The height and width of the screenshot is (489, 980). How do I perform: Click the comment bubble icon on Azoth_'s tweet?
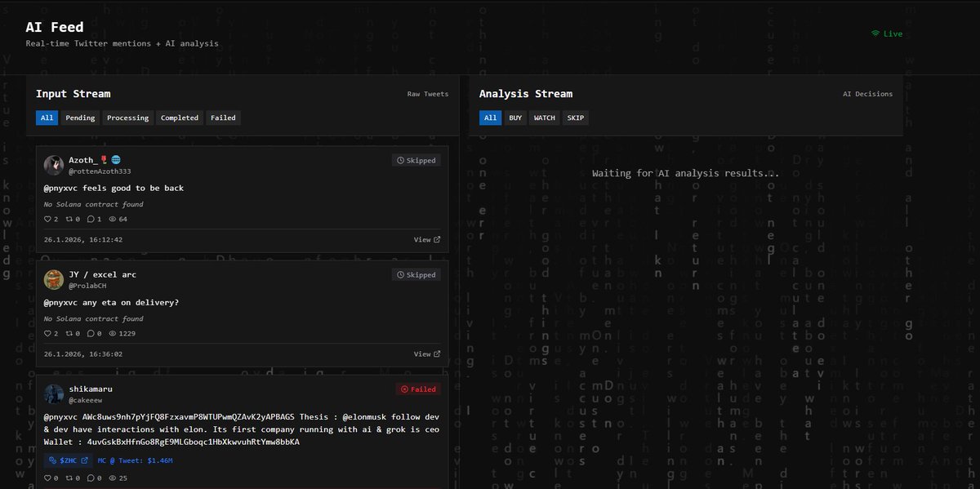[x=91, y=219]
